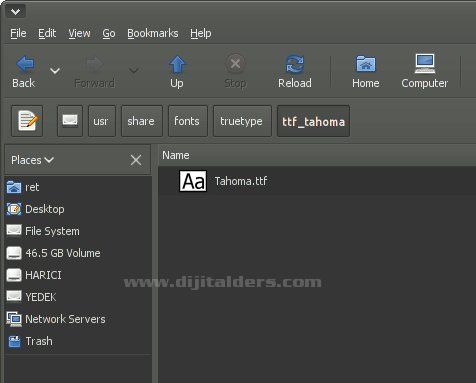Open the Go menu
Screen dimensions: 476x383
(109, 33)
